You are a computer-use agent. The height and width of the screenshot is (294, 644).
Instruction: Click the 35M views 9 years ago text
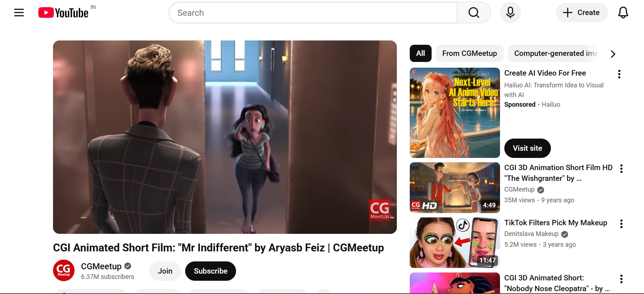coord(539,200)
